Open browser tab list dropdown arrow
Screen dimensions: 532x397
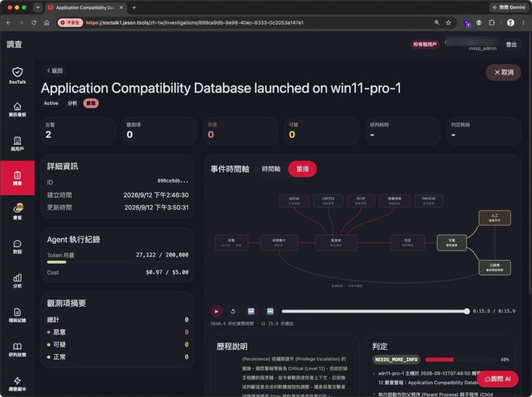37,7
